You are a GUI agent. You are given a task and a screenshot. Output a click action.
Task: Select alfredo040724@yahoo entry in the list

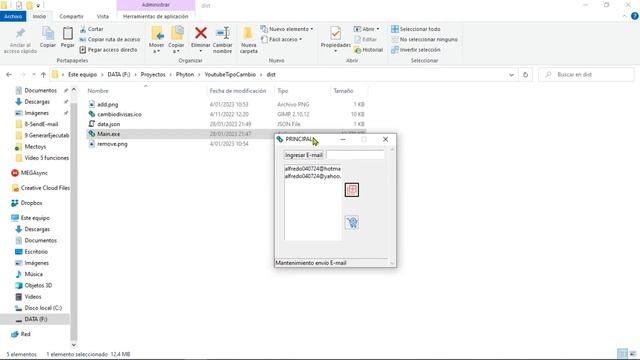[x=313, y=176]
